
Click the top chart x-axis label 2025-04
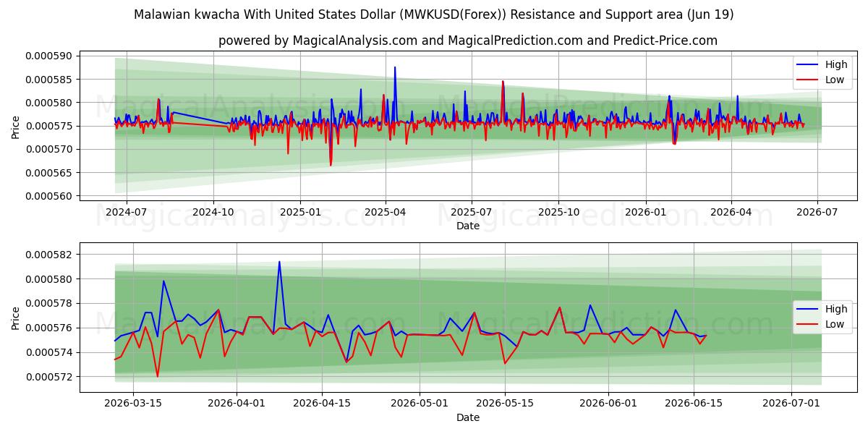pyautogui.click(x=385, y=213)
